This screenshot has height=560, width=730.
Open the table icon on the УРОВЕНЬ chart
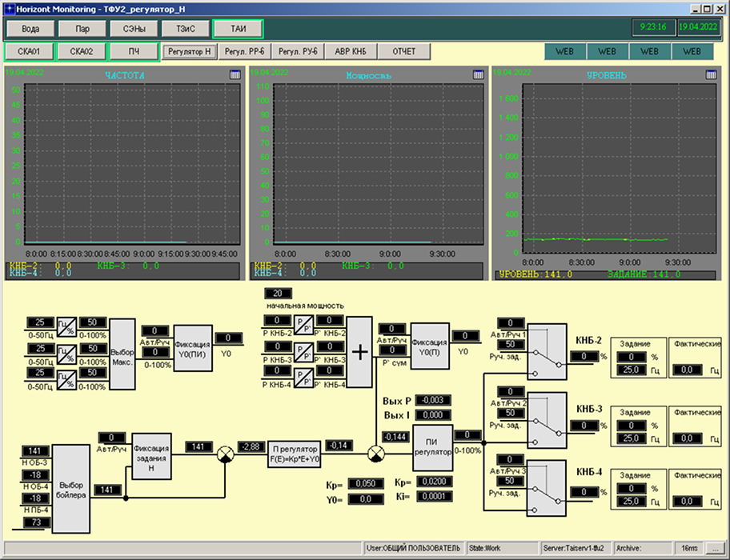point(710,74)
